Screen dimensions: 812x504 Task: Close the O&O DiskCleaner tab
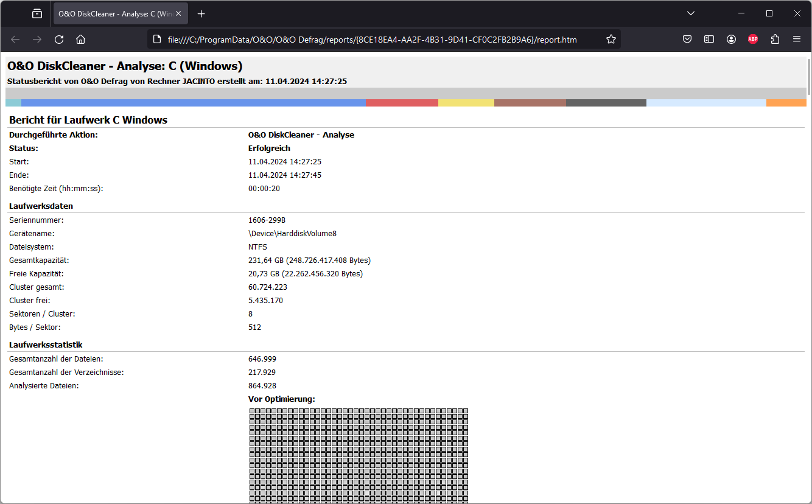[178, 13]
